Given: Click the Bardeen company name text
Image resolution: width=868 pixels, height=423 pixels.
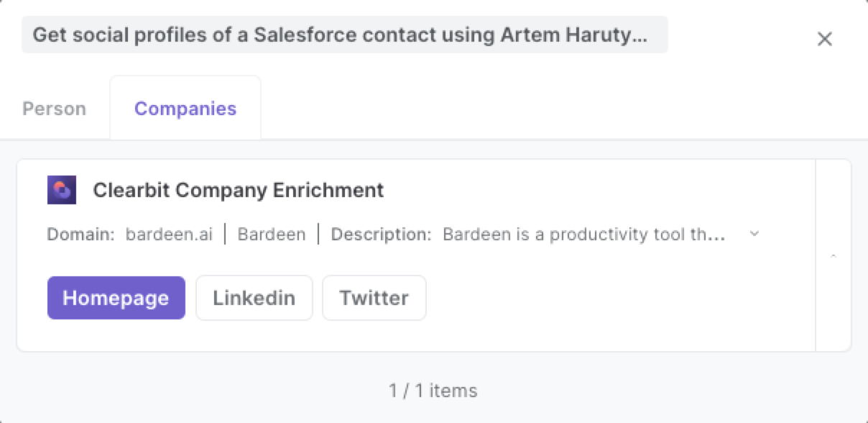Looking at the screenshot, I should point(272,235).
